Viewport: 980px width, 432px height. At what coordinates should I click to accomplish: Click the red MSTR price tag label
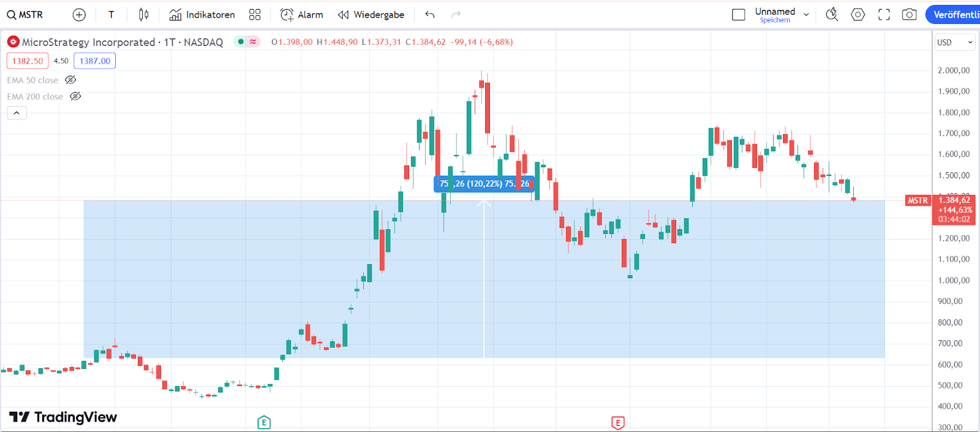(918, 200)
